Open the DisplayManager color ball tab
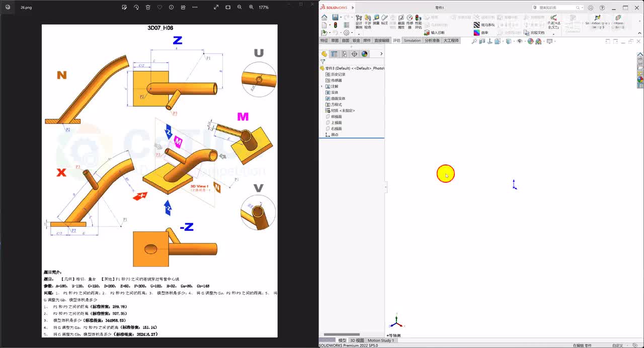This screenshot has height=348, width=644. 364,54
